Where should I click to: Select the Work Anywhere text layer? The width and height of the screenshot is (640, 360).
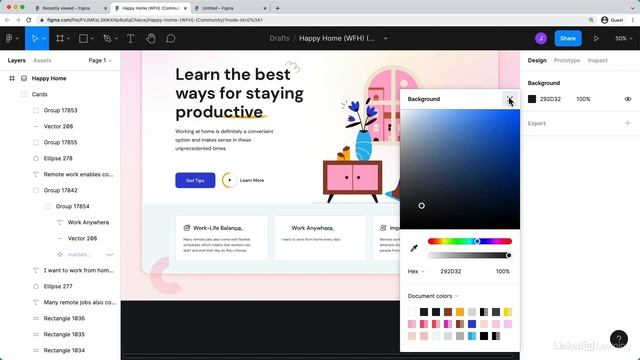tap(88, 222)
